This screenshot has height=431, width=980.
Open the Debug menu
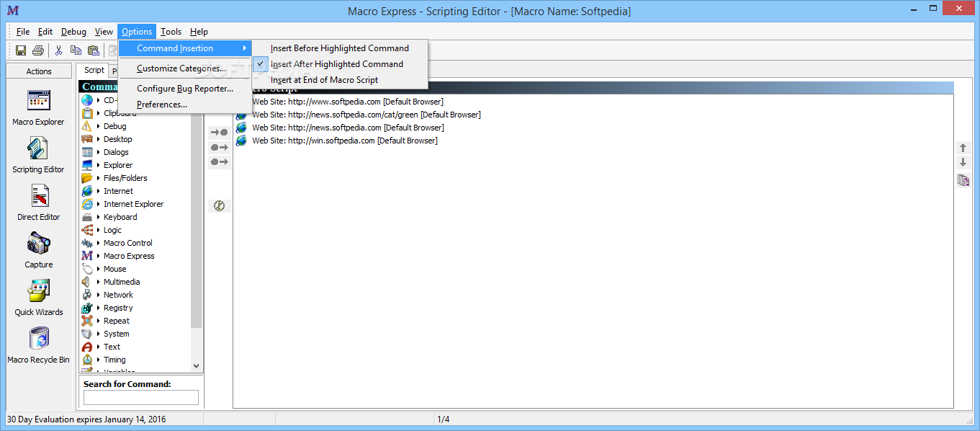click(x=73, y=32)
